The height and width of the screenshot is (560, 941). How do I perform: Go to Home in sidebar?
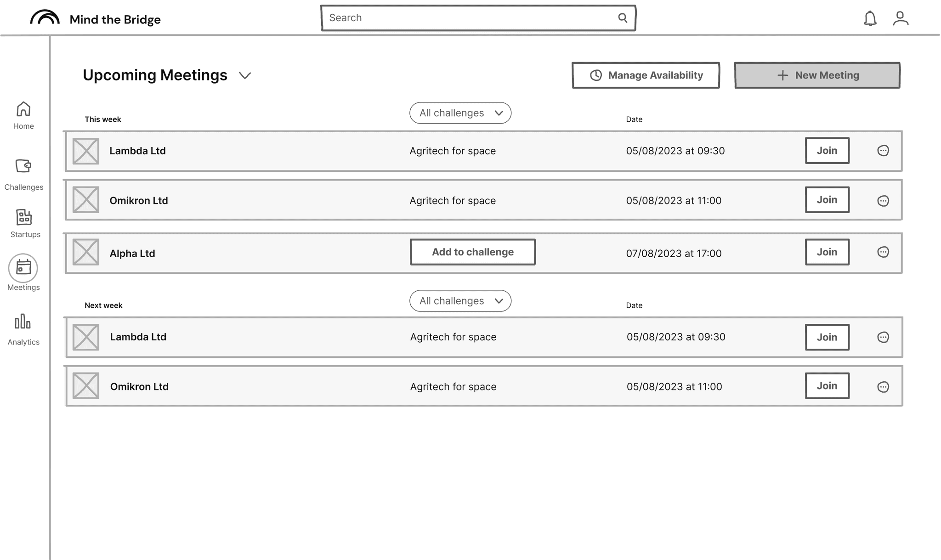[x=23, y=116]
